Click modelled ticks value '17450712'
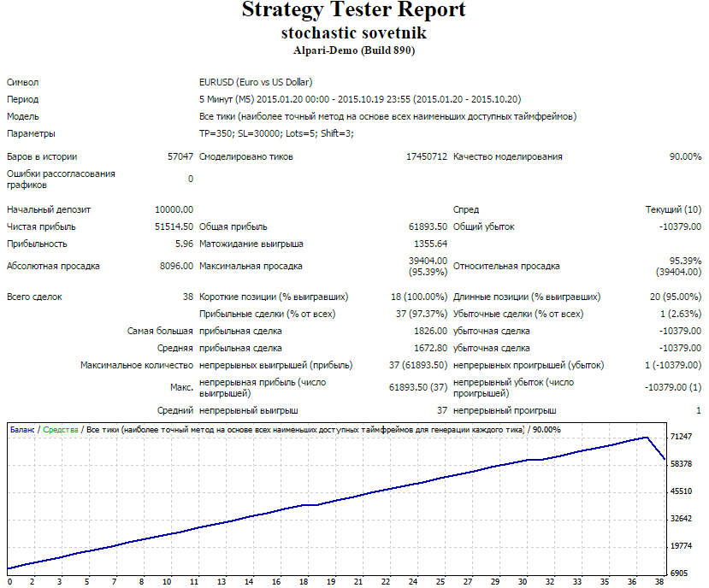The image size is (709, 588). (x=427, y=157)
